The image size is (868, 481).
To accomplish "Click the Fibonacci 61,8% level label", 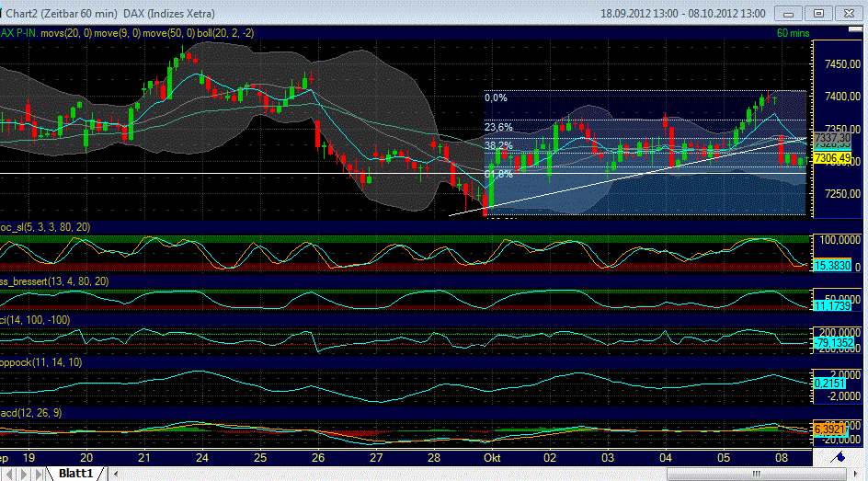I will [498, 174].
